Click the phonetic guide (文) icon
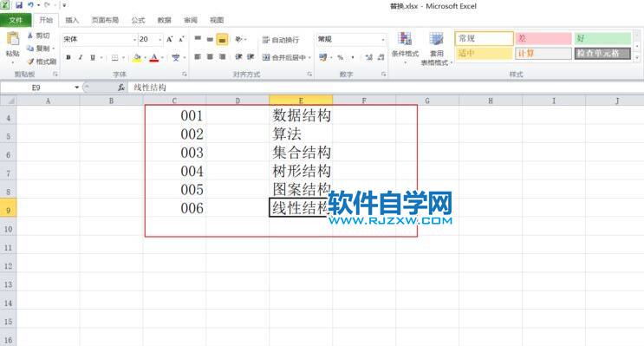This screenshot has width=644, height=346. [x=176, y=57]
